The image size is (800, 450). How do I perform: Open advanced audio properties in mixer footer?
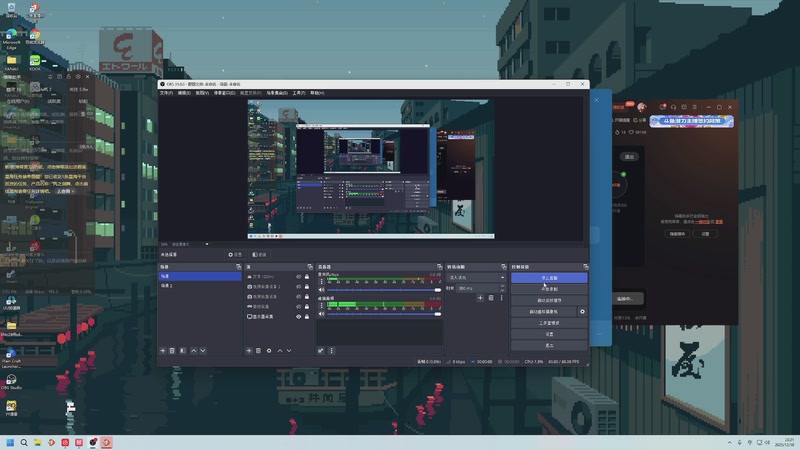[320, 351]
